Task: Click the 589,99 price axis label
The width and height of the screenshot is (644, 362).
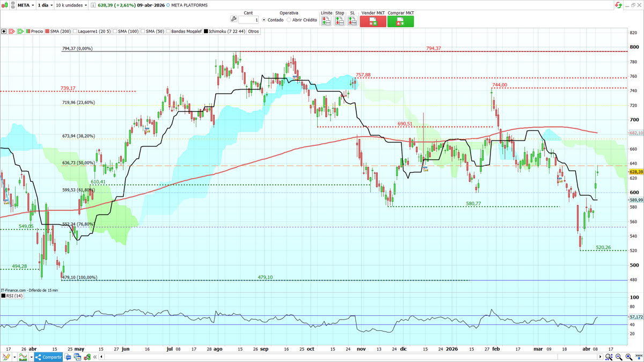Action: [x=636, y=200]
